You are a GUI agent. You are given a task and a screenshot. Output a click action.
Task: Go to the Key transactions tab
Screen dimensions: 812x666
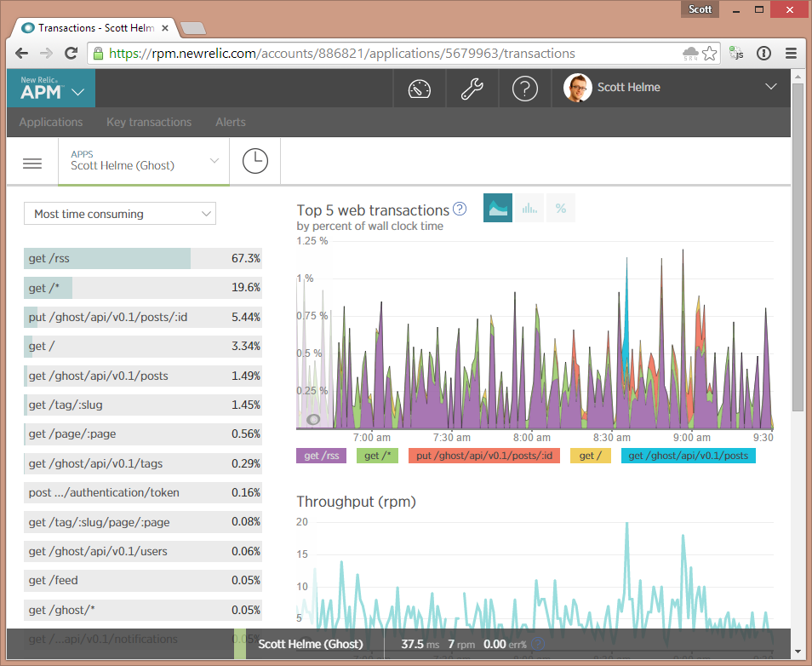[x=149, y=122]
